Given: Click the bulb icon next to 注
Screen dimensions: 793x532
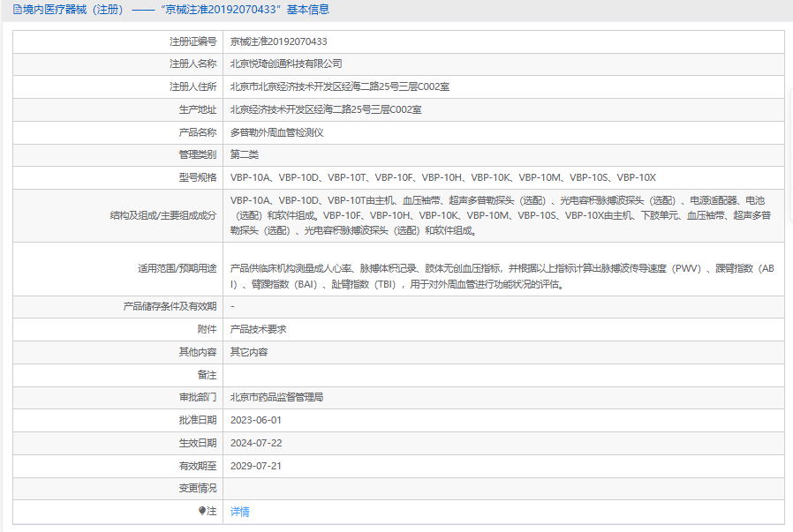Looking at the screenshot, I should click(202, 511).
